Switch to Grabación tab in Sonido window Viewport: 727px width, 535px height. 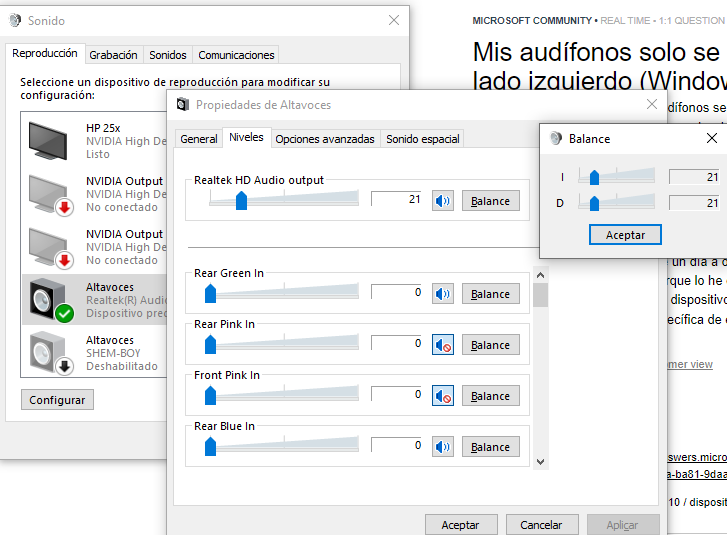114,55
